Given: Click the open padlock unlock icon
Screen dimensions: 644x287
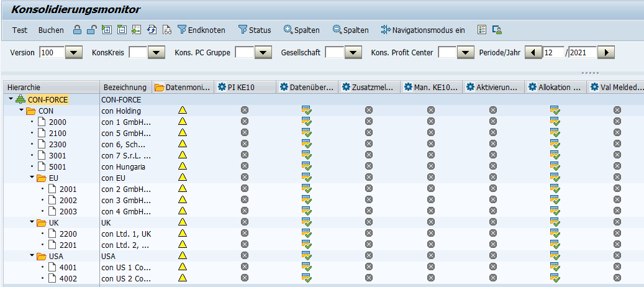Looking at the screenshot, I should pos(91,30).
